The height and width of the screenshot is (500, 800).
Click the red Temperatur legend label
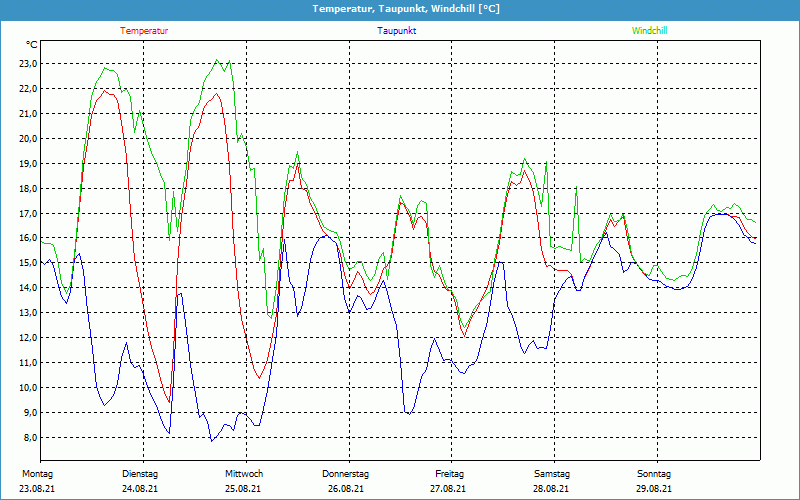pyautogui.click(x=144, y=31)
